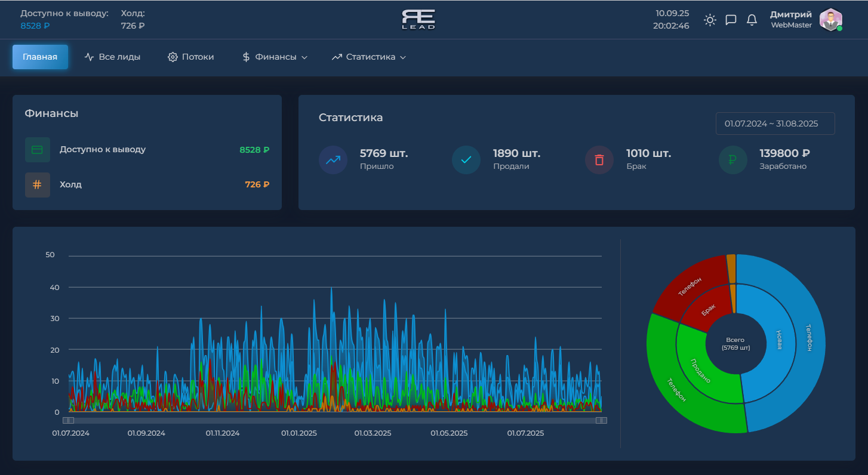Open the Потоки menu item
Screen dimensions: 868x475
pyautogui.click(x=191, y=57)
